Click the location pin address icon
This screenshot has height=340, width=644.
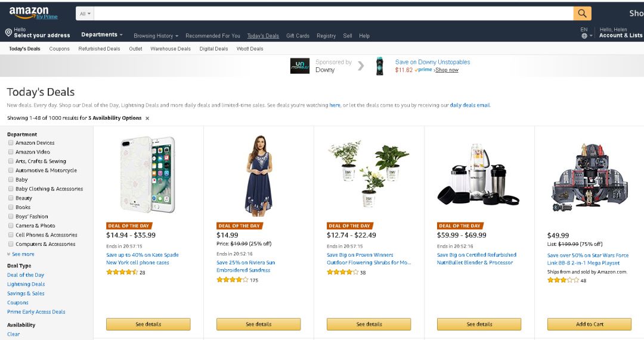point(8,32)
